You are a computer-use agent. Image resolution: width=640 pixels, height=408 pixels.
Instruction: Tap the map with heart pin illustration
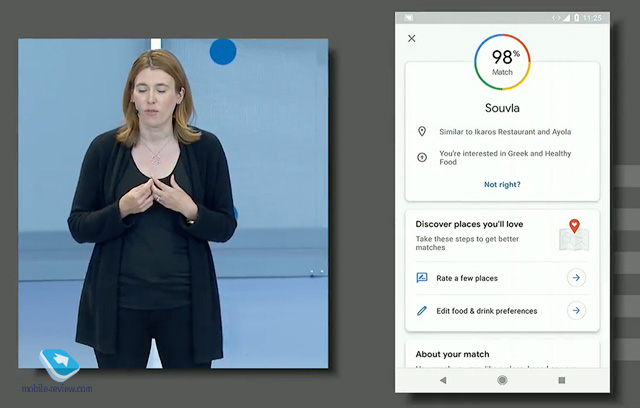pos(574,235)
